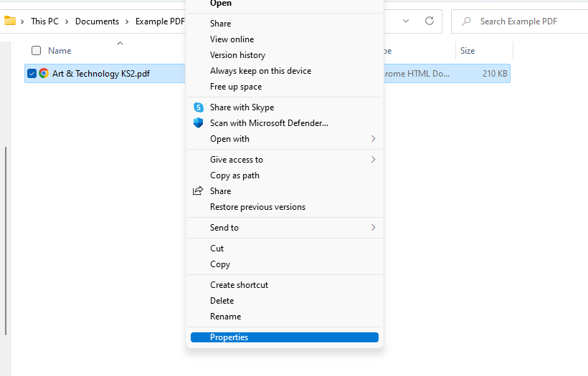Click the Microsoft Defender shield icon
588x376 pixels.
199,123
